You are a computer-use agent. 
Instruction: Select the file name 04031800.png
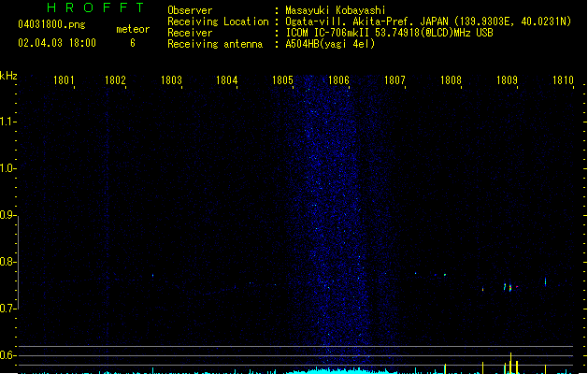coord(51,24)
